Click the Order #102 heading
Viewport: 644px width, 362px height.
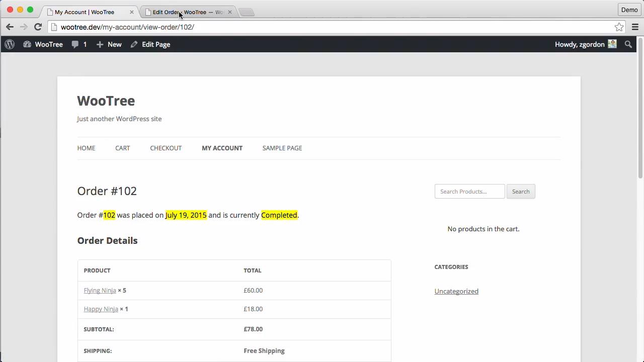tap(107, 191)
